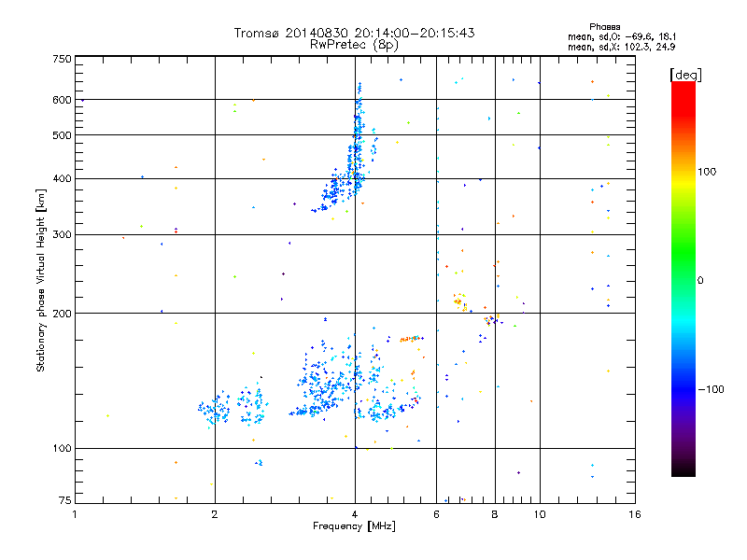Click the colorbar '0' tick label
Viewport: 747px width, 560px height.
pos(700,281)
